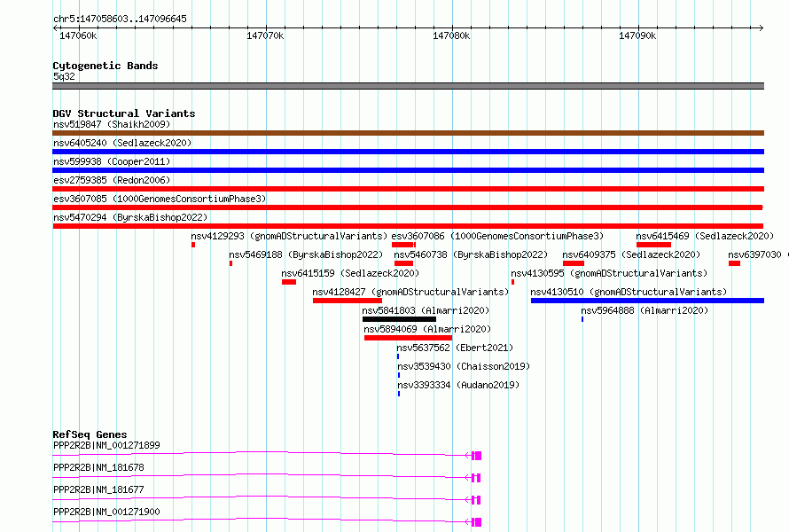The height and width of the screenshot is (532, 789).
Task: Open the nsv599938 (Cooper2011) variant
Action: click(x=112, y=161)
